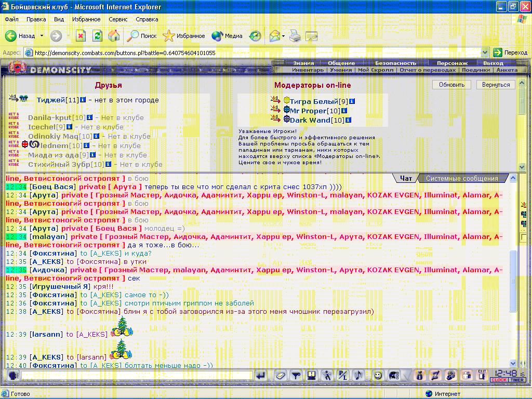Click the chat filter funnel icon
Viewport: 532px width, 399px height.
point(296,375)
